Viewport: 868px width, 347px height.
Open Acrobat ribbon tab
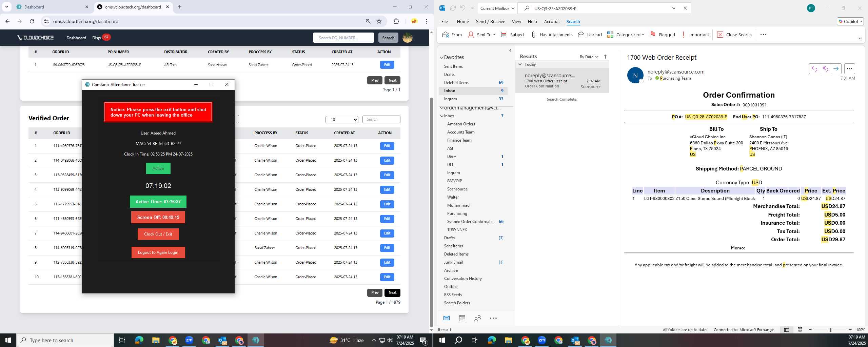[x=552, y=21]
